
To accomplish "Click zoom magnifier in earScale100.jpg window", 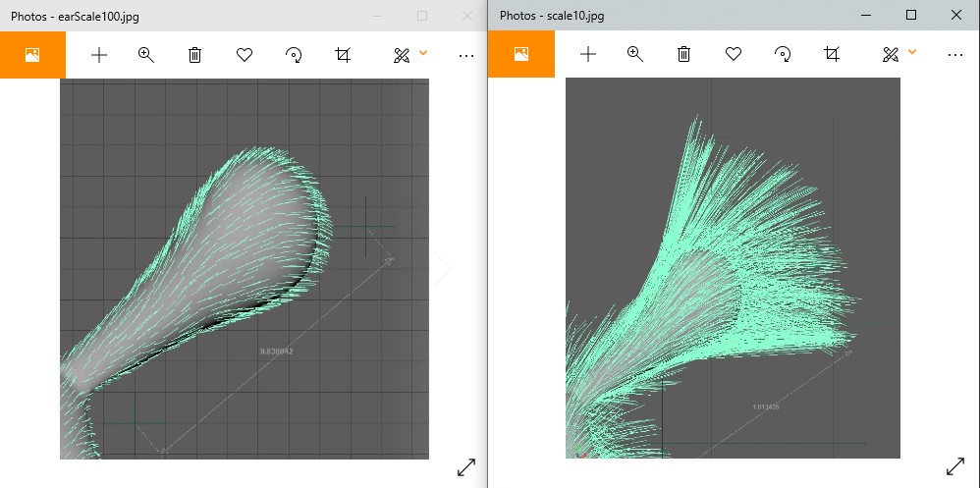I will pos(146,55).
